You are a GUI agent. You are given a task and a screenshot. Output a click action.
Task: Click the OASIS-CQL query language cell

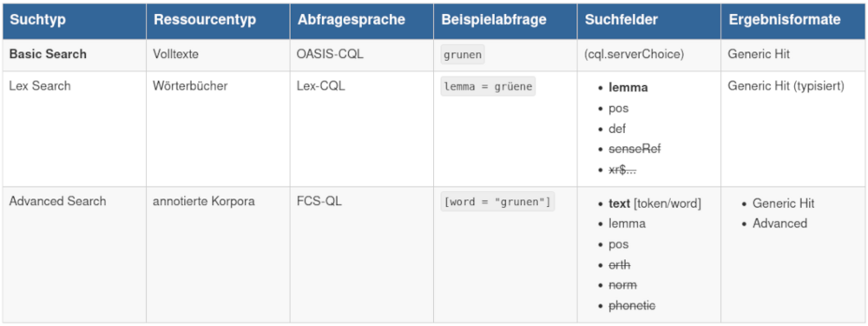coord(331,54)
